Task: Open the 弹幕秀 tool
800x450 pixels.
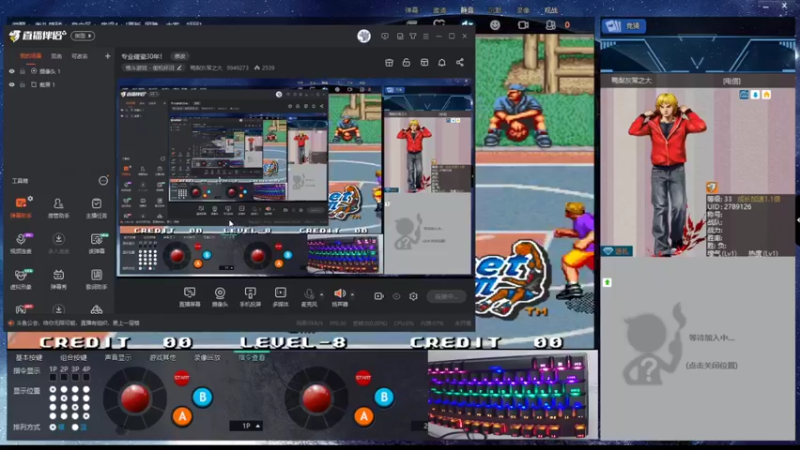Action: click(58, 279)
